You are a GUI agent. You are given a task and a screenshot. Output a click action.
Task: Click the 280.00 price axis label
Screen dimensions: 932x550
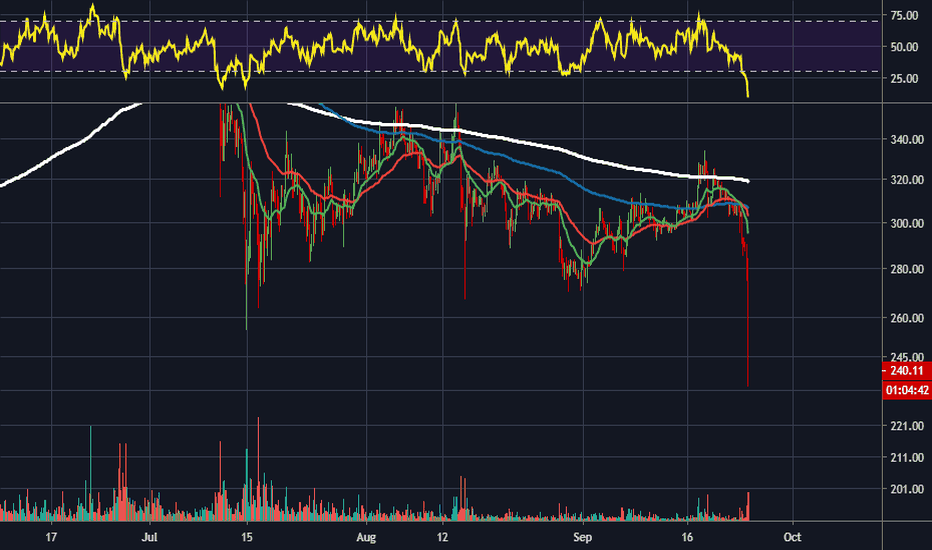[x=907, y=269]
